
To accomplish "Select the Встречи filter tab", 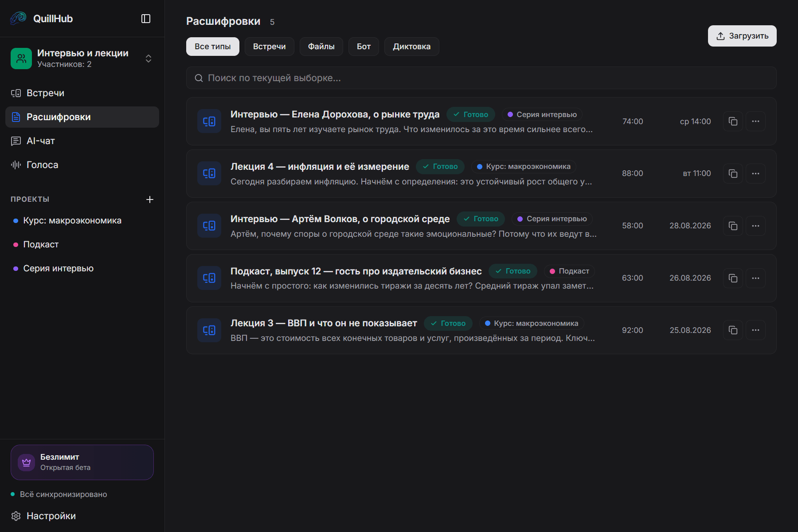I will coord(270,47).
